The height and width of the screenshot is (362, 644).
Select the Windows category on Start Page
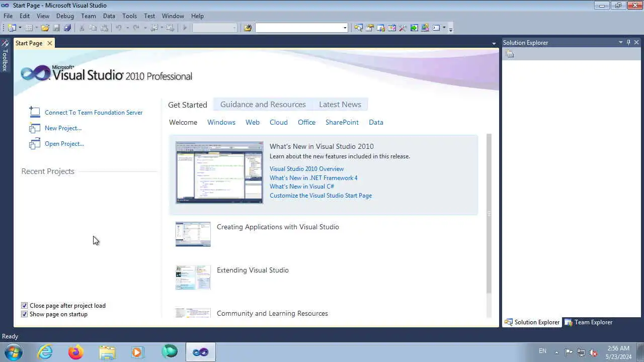pyautogui.click(x=221, y=122)
